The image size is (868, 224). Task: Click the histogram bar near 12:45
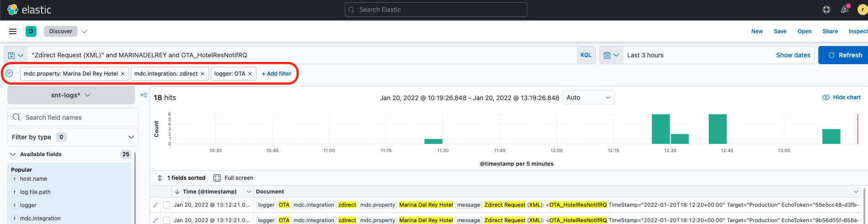[x=717, y=129]
